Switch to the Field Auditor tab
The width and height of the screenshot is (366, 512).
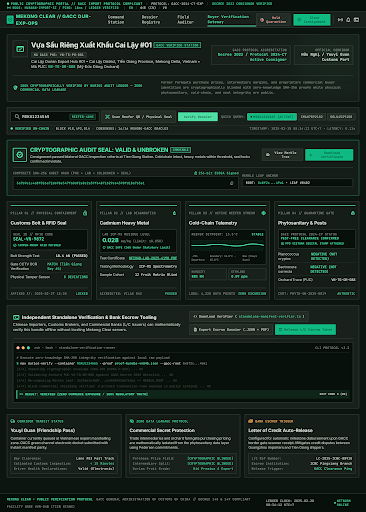point(185,20)
